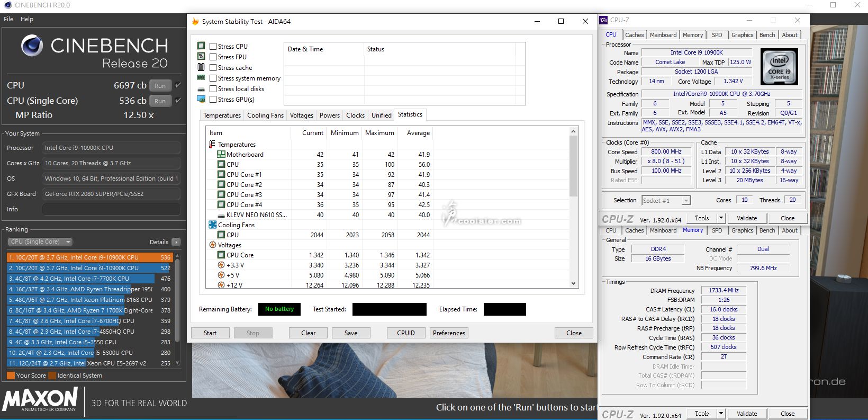Screen dimensions: 868x420
Task: Open the Bench tab in upper CPU-Z
Action: click(767, 35)
